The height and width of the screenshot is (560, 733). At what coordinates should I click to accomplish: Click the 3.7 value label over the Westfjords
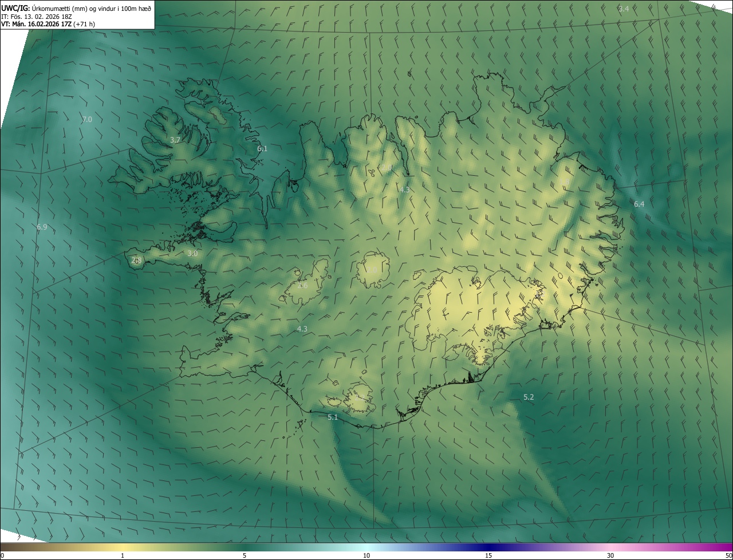pos(175,140)
